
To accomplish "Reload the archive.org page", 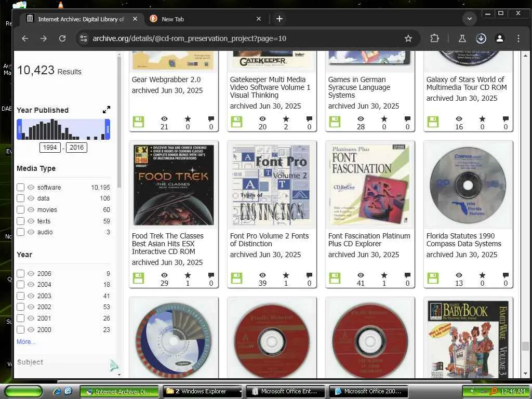I will (62, 38).
